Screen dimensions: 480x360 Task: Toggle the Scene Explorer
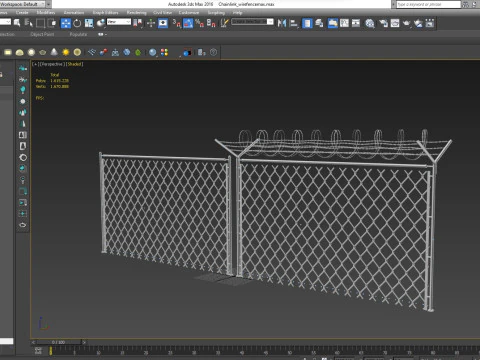307,23
